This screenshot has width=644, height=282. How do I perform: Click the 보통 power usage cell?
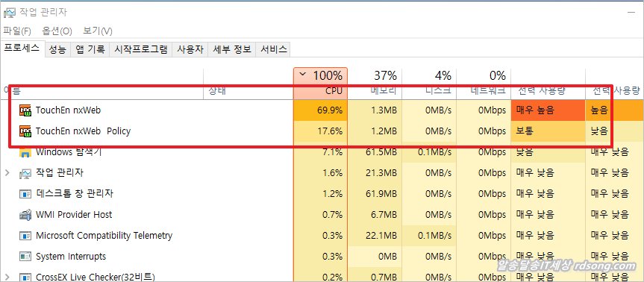548,131
